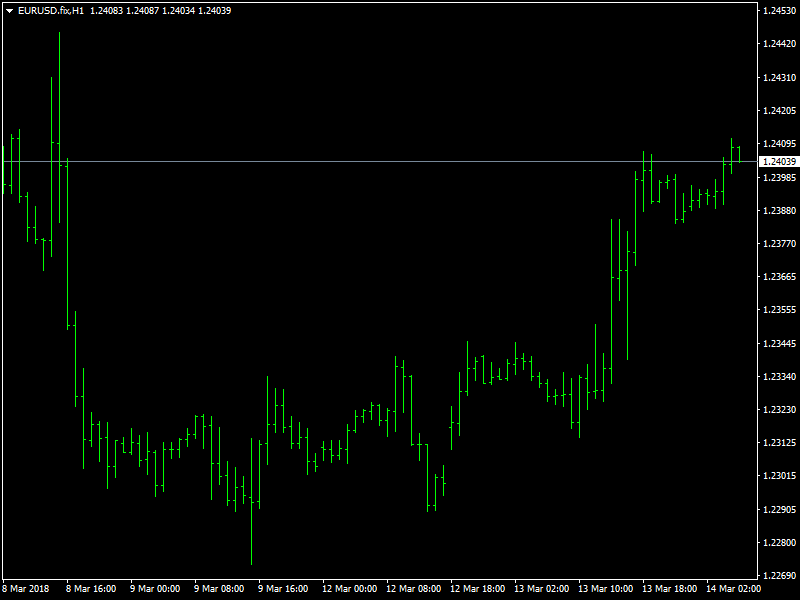Click the 9 Mar 16:00 time label
The image size is (800, 600).
[x=283, y=588]
